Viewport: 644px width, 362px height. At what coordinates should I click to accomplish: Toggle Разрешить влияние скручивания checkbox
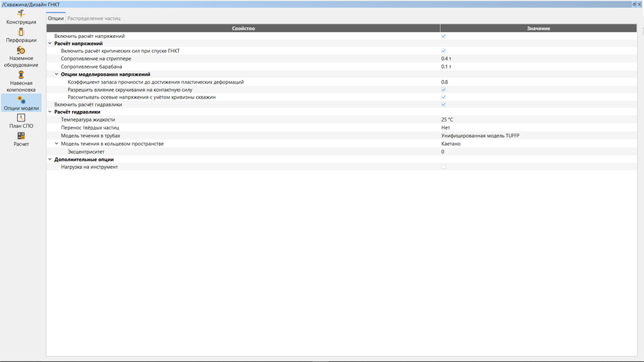pos(444,89)
